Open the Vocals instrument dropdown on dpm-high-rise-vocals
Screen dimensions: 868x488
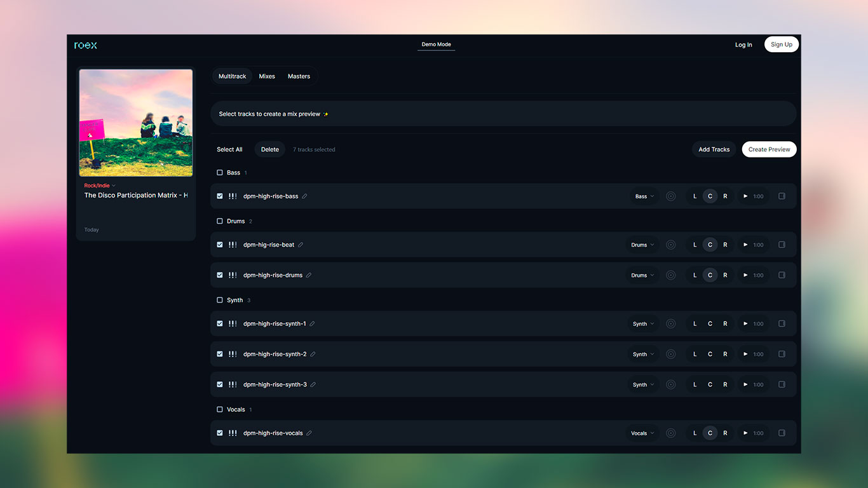tap(642, 433)
